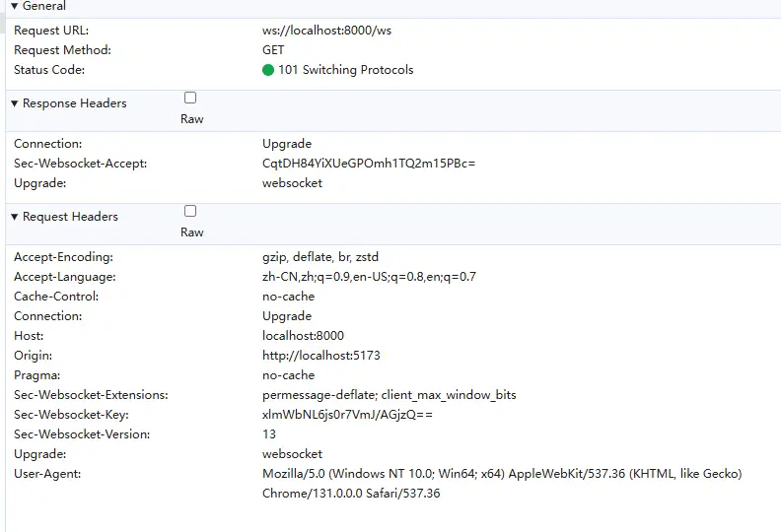
Task: Click the Accept-Encoding value gzip, deflate, br, zstd
Action: click(x=320, y=257)
